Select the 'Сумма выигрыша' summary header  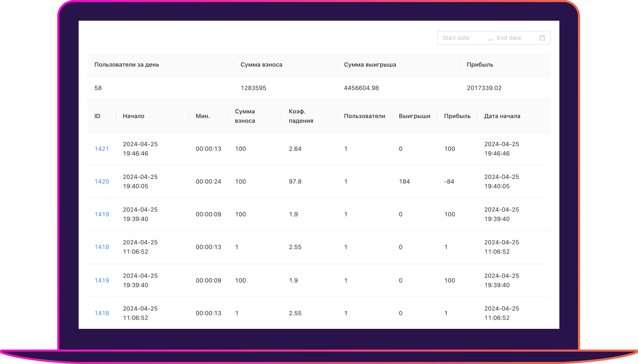tap(370, 65)
